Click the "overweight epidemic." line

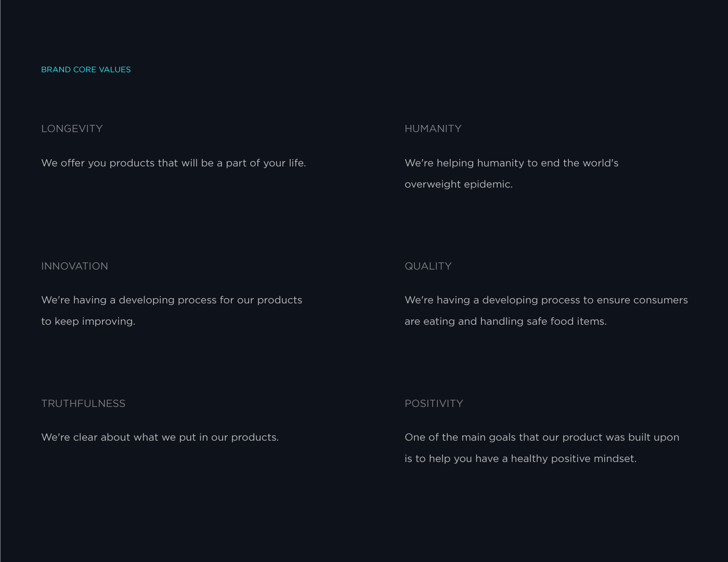(x=458, y=184)
